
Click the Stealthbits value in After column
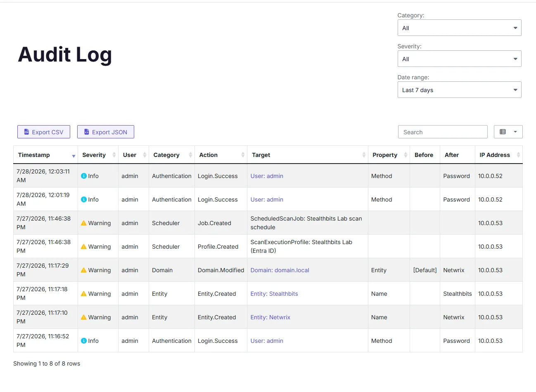point(458,294)
